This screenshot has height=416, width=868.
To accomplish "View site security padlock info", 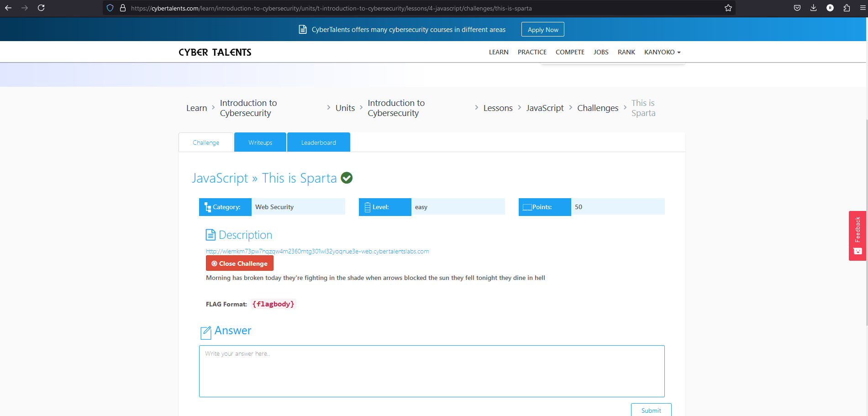I will point(122,8).
